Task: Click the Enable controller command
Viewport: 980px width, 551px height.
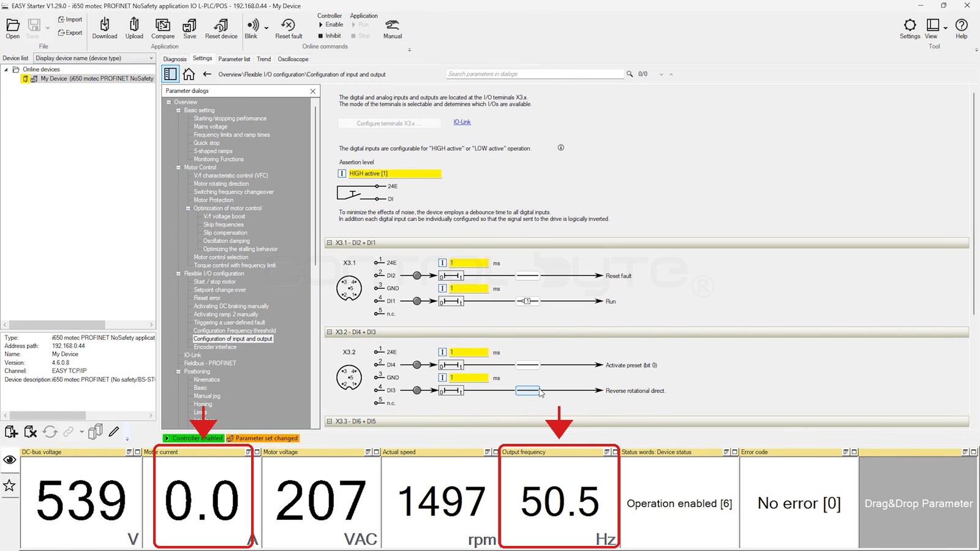Action: 331,24
